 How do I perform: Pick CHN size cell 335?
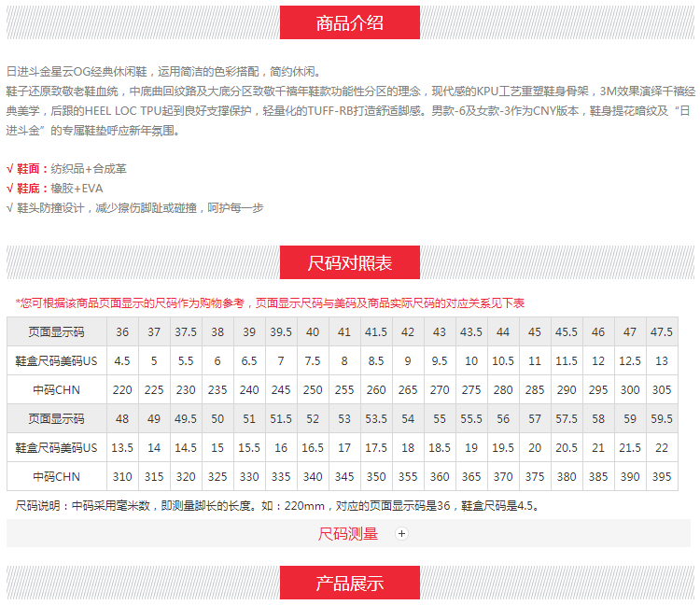coord(281,476)
